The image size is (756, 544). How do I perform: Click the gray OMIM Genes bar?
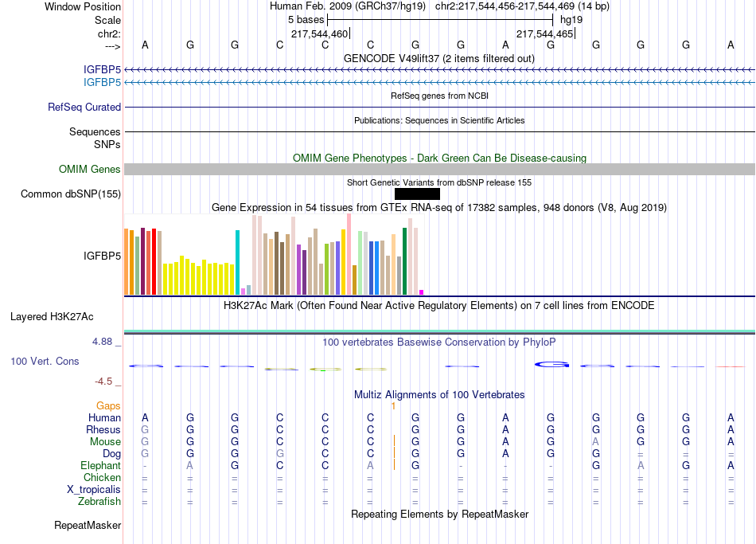pyautogui.click(x=439, y=170)
